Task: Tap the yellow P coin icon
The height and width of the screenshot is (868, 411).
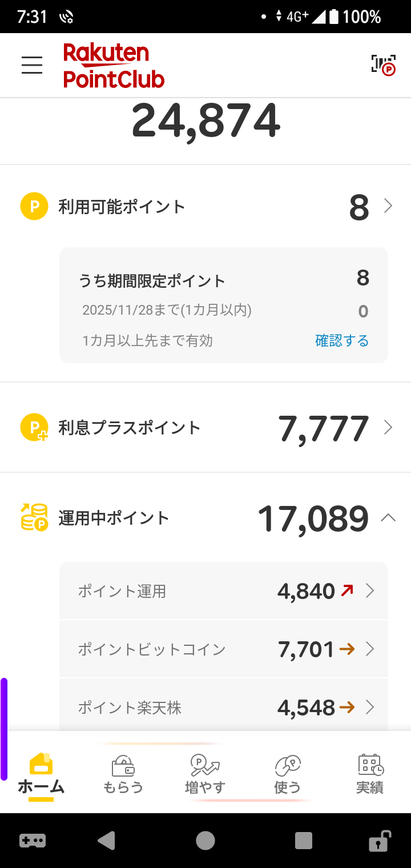Action: [x=34, y=206]
